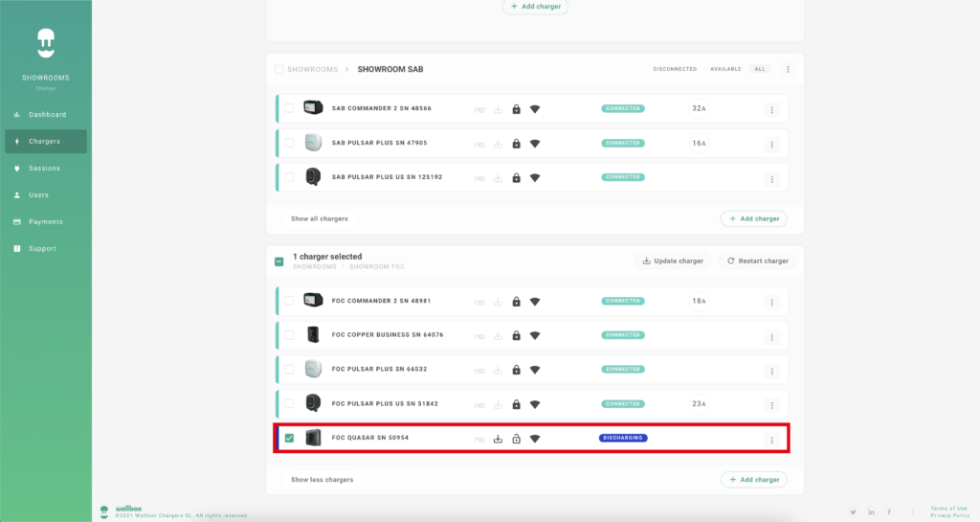Click the lock icon for FOC Commander 2

[x=516, y=302]
